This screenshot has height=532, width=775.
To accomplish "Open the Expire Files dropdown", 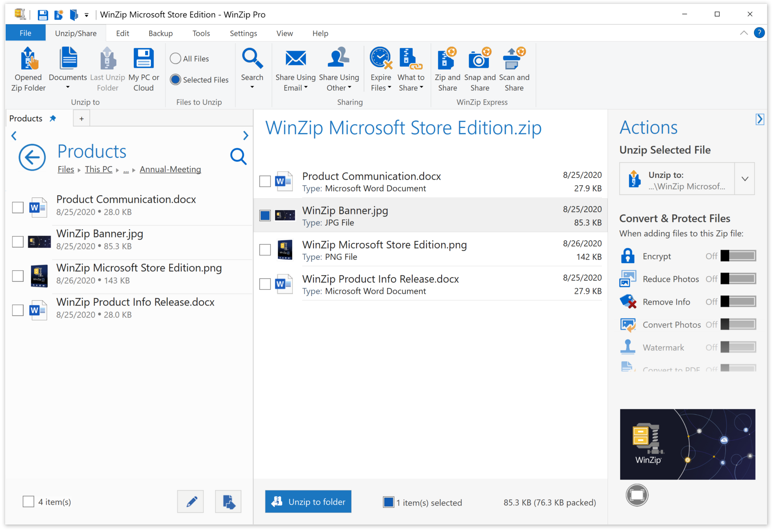I will [x=389, y=87].
